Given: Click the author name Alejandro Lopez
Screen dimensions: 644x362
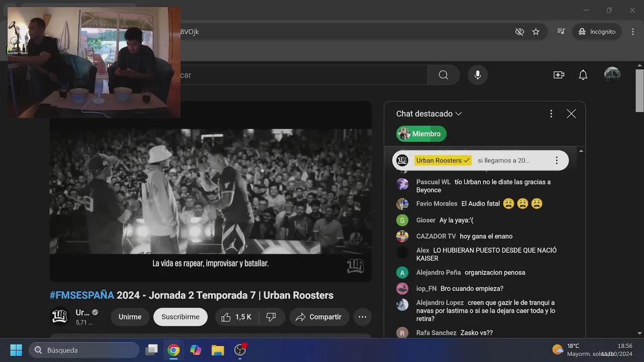Looking at the screenshot, I should click(x=440, y=303).
